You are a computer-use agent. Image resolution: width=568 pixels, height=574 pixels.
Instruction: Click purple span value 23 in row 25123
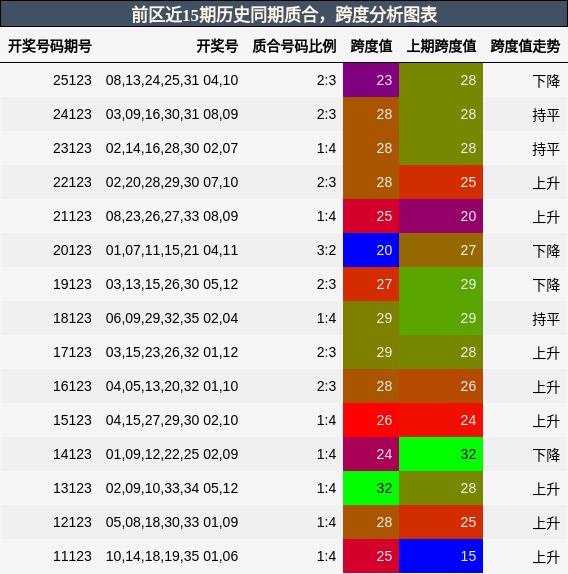pos(371,80)
